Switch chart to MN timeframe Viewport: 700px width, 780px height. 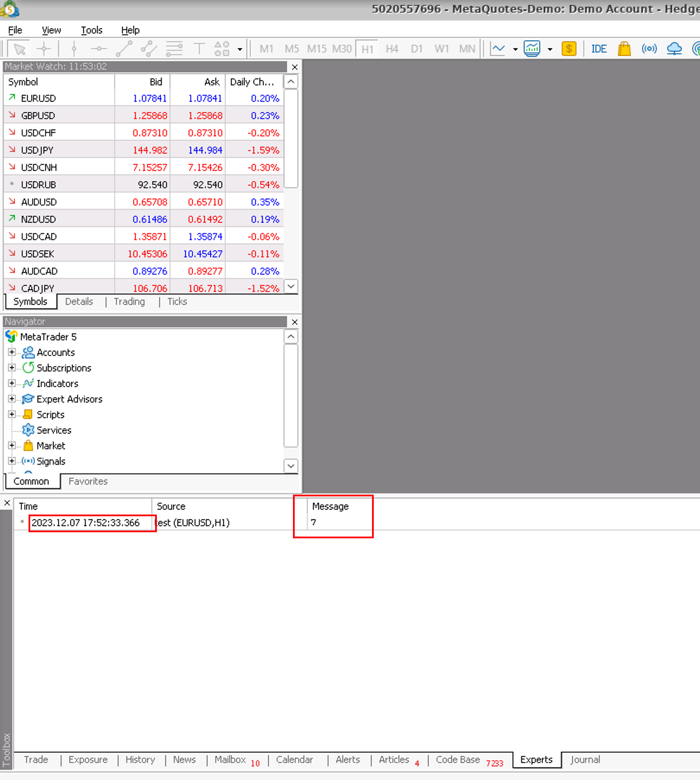click(467, 49)
